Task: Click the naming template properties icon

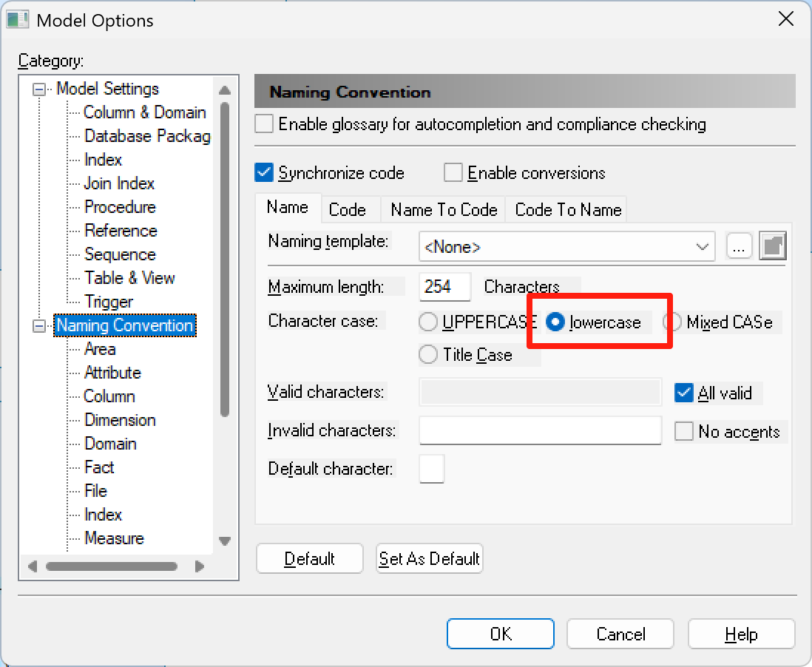Action: pos(773,246)
